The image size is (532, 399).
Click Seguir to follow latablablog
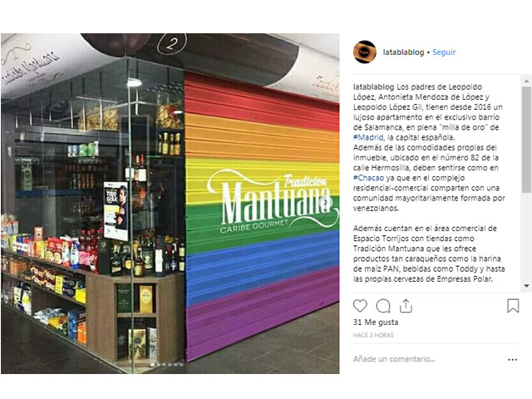click(444, 52)
